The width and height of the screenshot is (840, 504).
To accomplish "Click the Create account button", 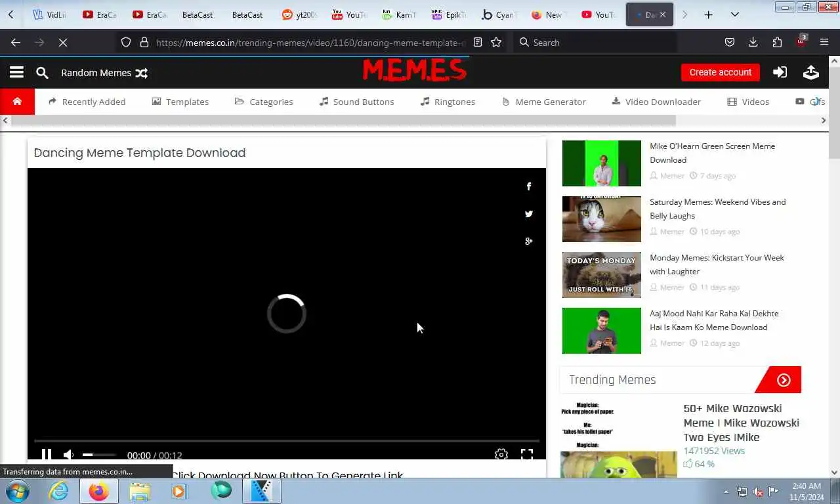I will point(720,72).
